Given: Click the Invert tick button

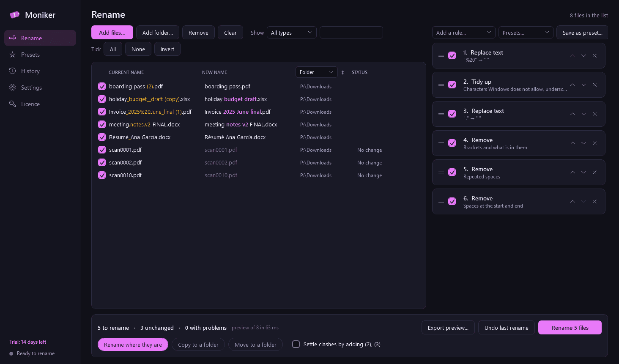Looking at the screenshot, I should (167, 49).
